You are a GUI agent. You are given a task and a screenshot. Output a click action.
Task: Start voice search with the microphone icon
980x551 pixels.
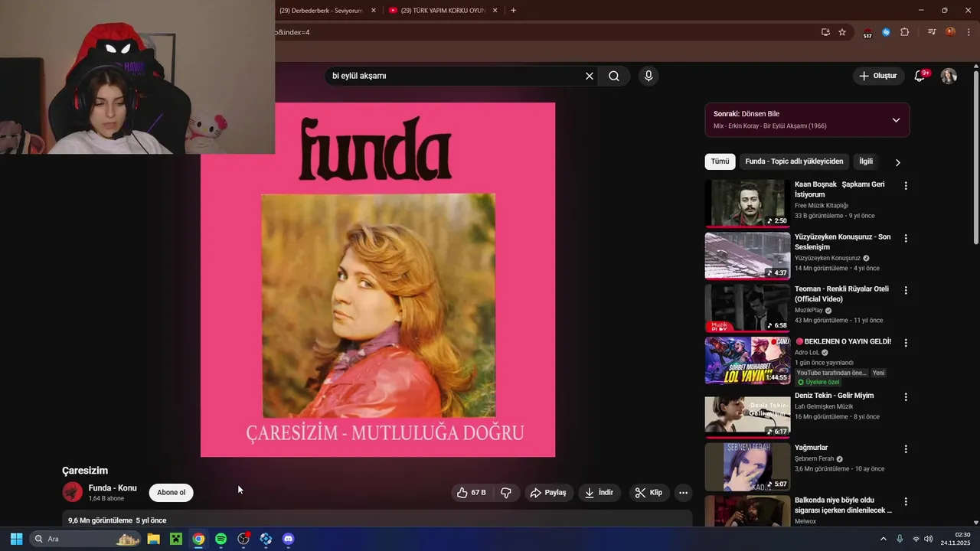pos(648,76)
